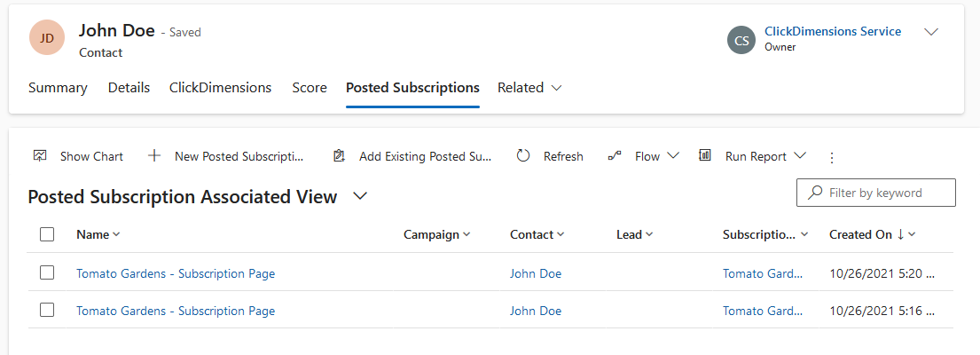Open Tomato Gardens - Subscription Page from 5:20 row
Viewport: 980px width, 355px height.
(x=176, y=273)
